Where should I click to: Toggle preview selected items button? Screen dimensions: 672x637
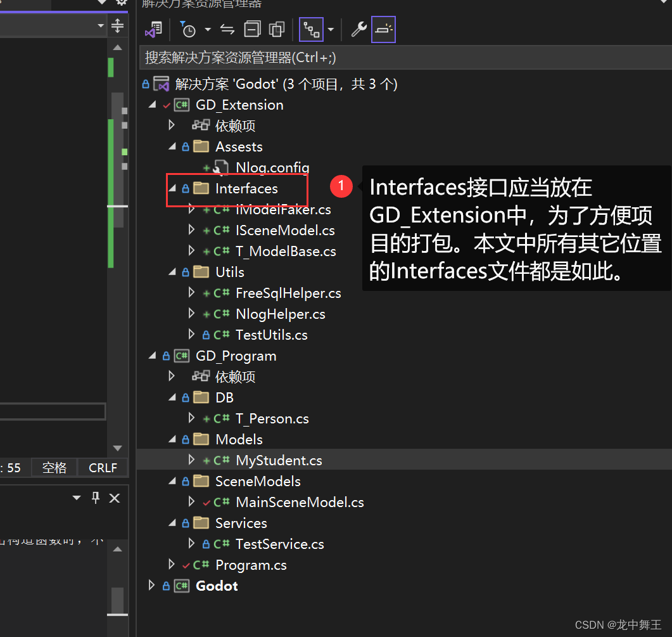point(384,30)
